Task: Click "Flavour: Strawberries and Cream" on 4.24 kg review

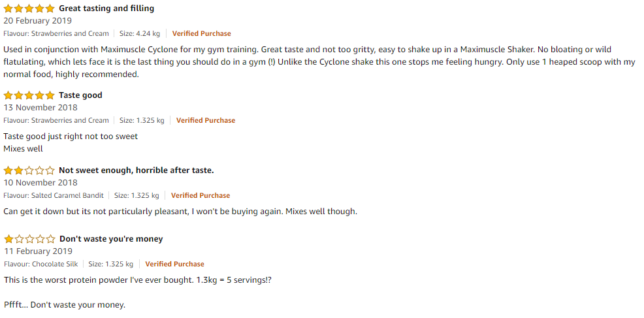Action: click(x=56, y=34)
